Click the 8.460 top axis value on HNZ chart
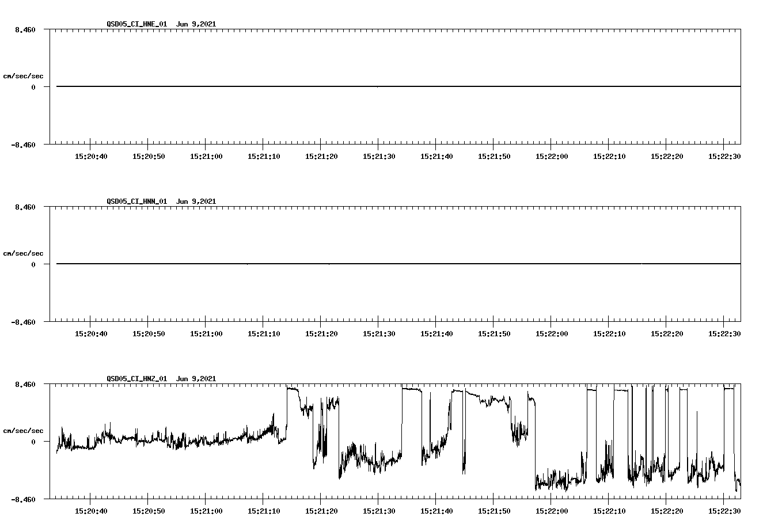The height and width of the screenshot is (532, 782). [x=25, y=384]
